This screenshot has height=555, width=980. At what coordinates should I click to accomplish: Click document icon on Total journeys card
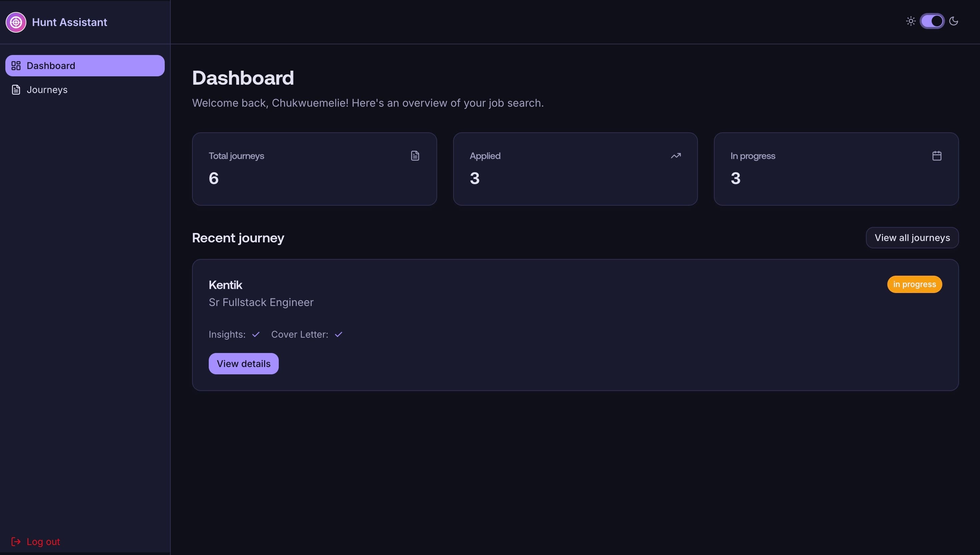(x=415, y=156)
